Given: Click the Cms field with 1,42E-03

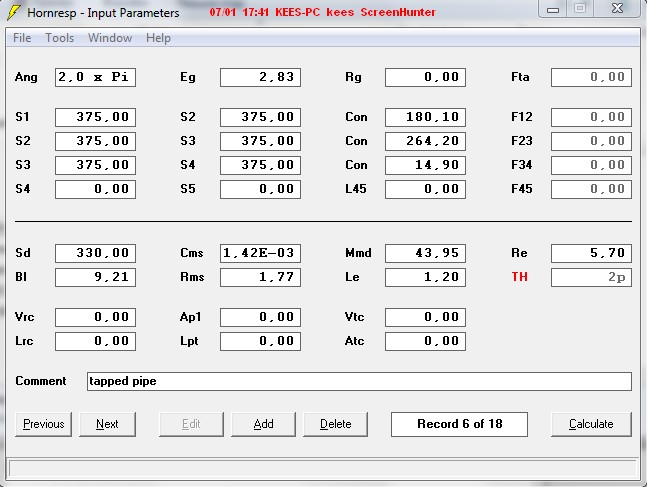Looking at the screenshot, I should [x=260, y=253].
